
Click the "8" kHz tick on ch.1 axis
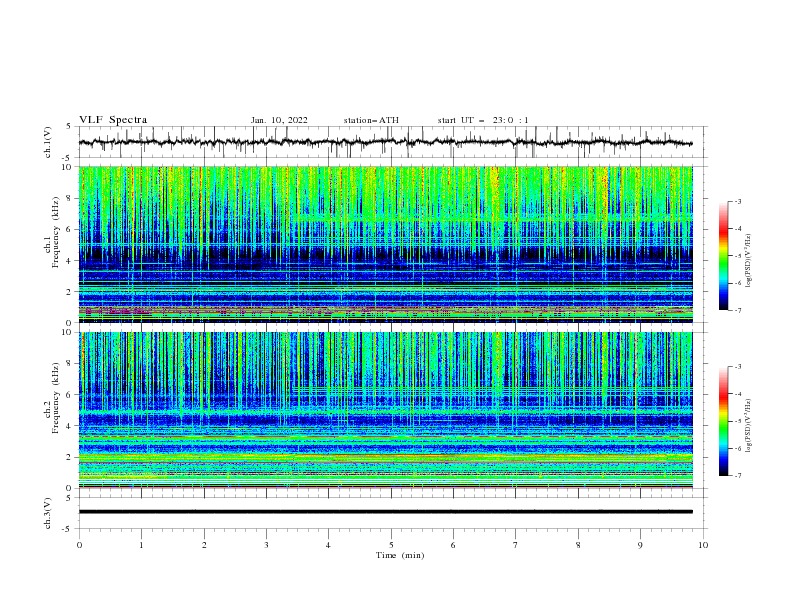(71, 198)
